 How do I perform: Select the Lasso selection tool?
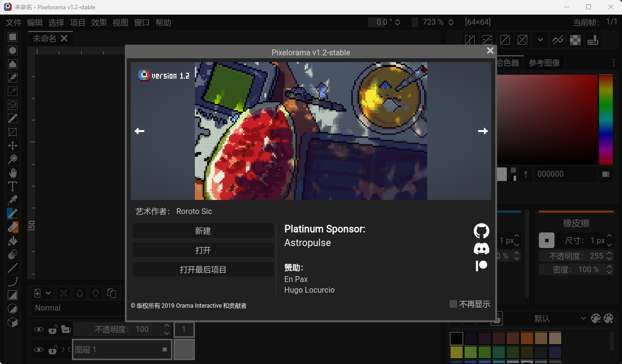click(x=13, y=105)
